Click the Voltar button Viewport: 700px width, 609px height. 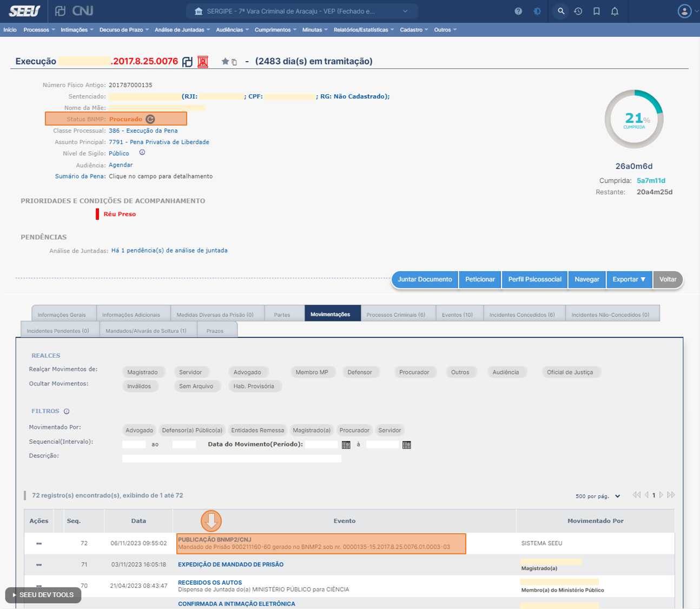coord(668,279)
